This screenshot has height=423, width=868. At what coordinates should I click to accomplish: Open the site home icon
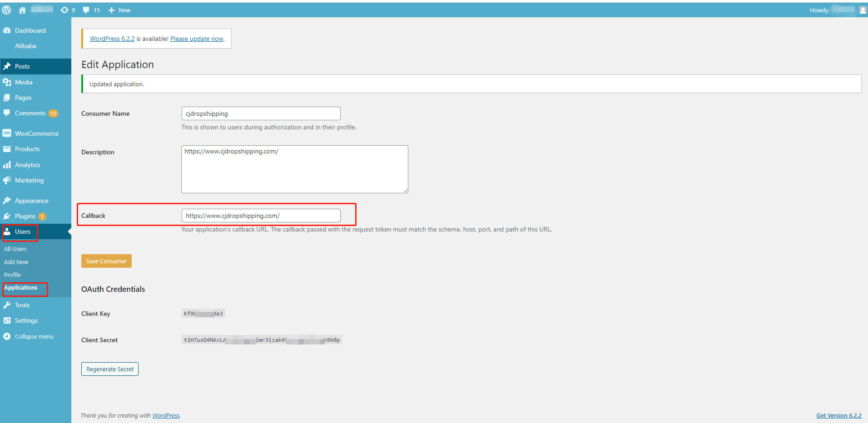point(22,10)
